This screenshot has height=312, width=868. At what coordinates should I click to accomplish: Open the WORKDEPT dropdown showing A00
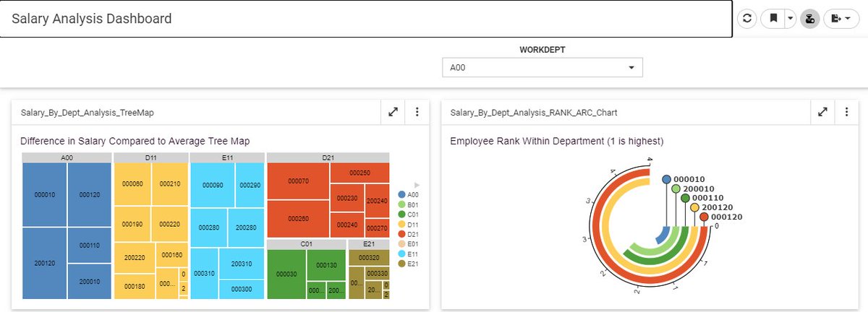pos(542,67)
